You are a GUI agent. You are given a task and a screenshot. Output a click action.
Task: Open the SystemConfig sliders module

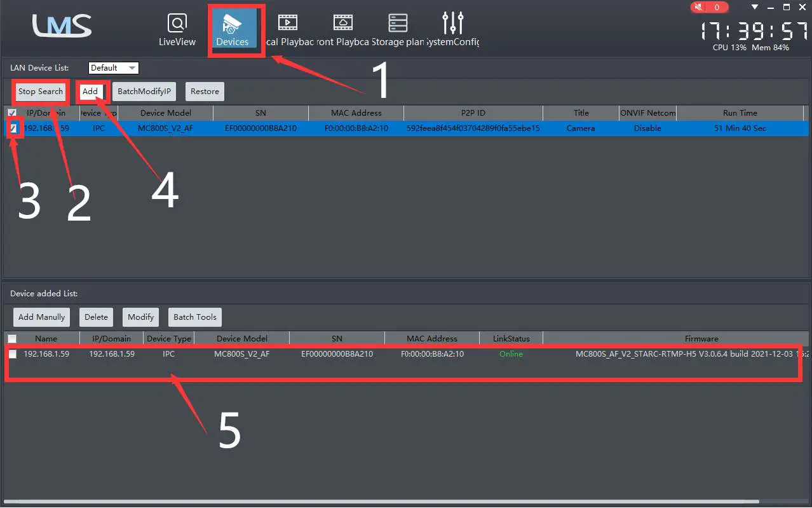click(x=453, y=30)
